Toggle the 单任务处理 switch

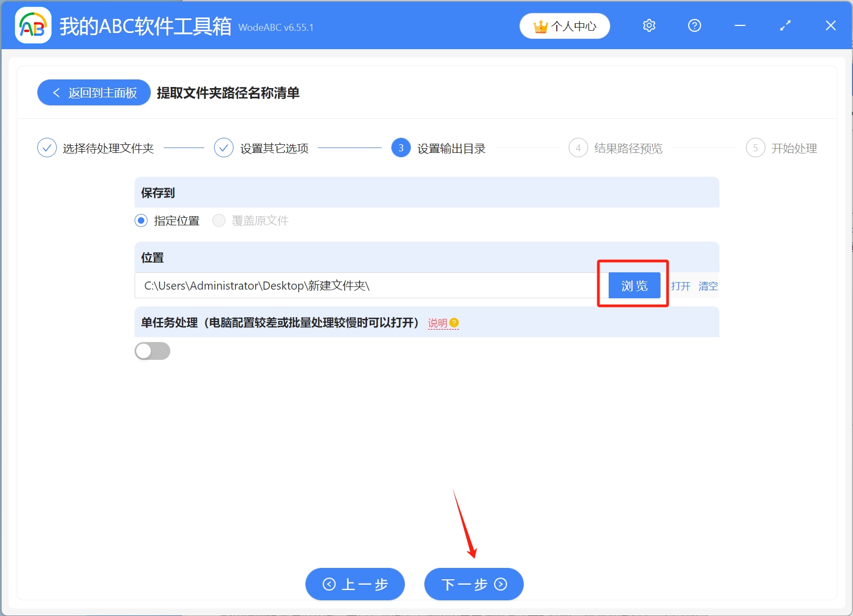point(152,351)
